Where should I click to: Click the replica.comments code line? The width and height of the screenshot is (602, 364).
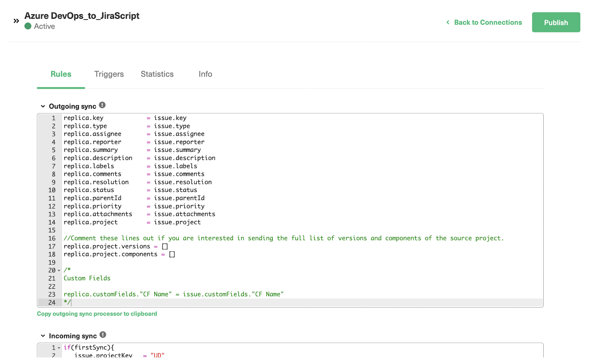click(134, 174)
